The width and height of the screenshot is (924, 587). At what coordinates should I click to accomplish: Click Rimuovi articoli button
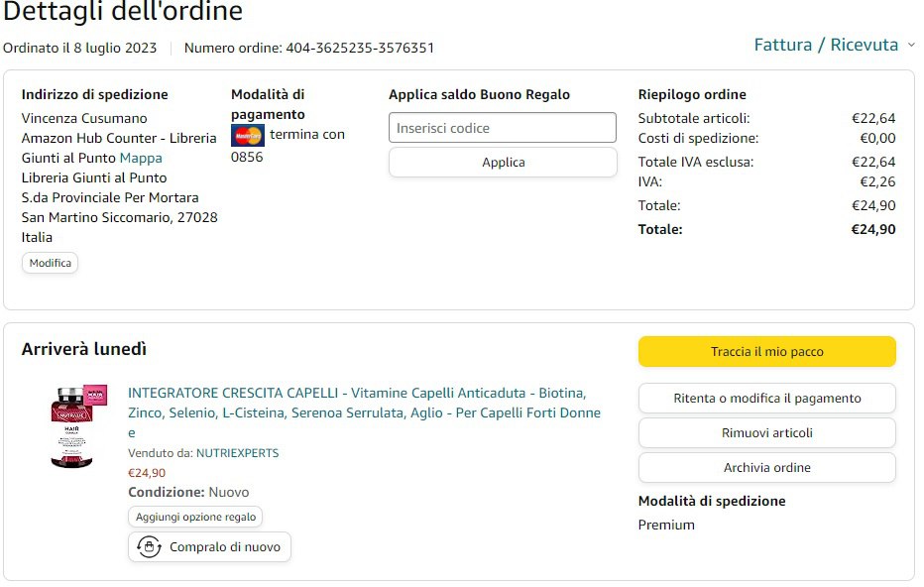[766, 433]
